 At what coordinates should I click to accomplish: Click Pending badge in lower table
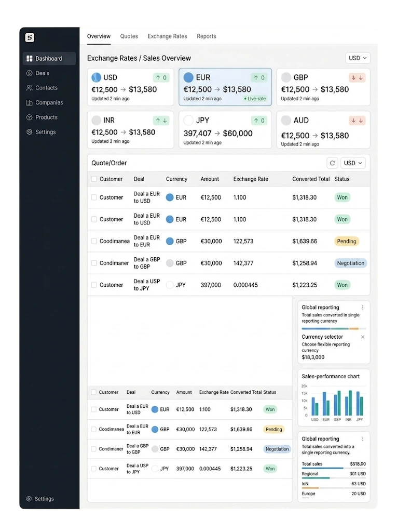[x=273, y=429]
